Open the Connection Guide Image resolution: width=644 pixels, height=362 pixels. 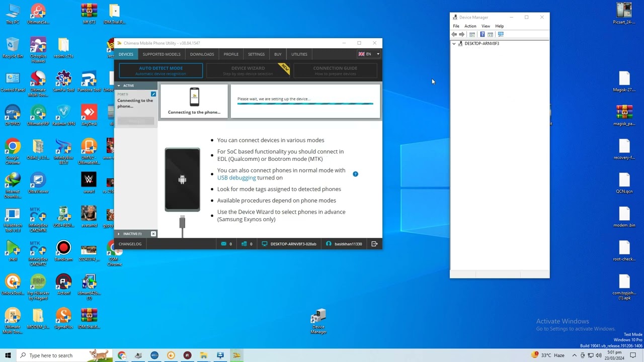[x=335, y=70]
